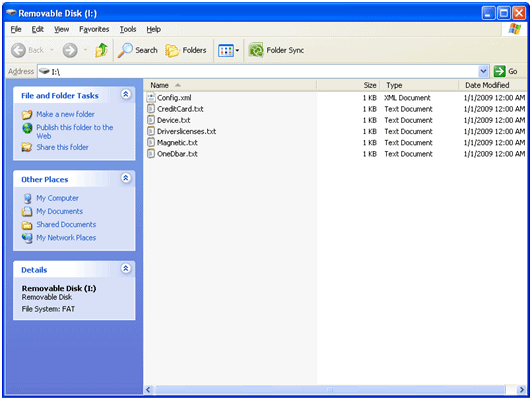The width and height of the screenshot is (532, 400).
Task: Open the Favorites menu
Action: click(94, 30)
